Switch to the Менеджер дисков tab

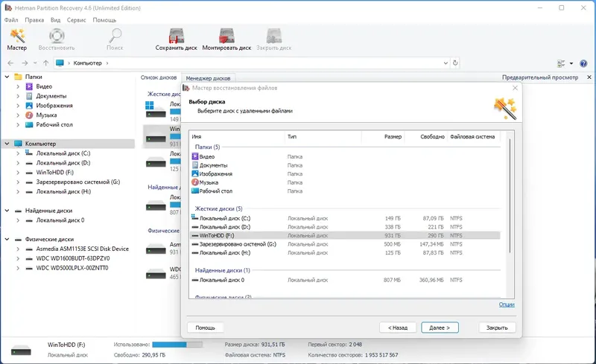click(x=208, y=78)
